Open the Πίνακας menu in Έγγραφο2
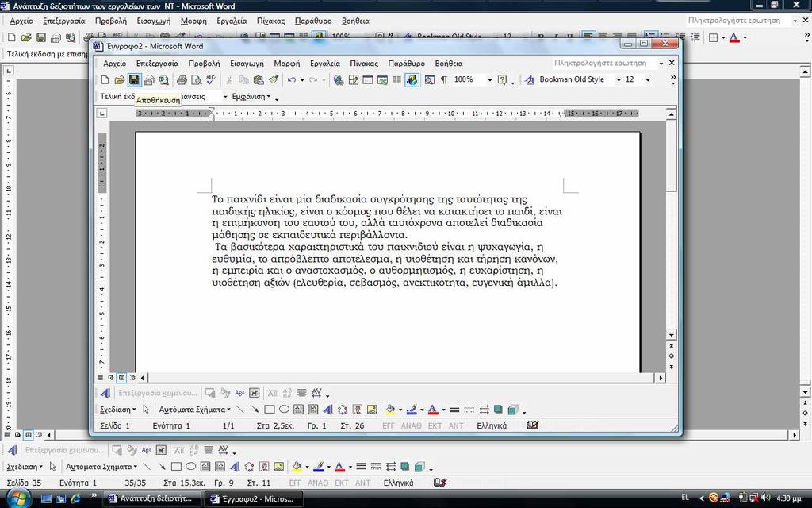 [364, 63]
